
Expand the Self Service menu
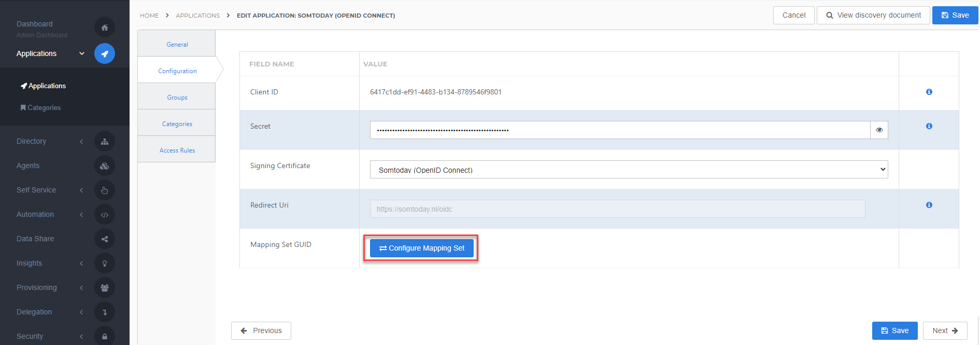click(81, 190)
